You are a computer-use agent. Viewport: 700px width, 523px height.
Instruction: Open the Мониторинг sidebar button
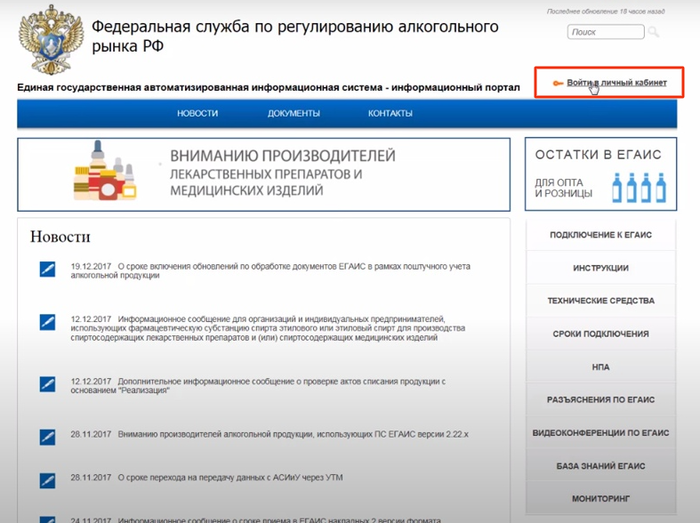[601, 498]
